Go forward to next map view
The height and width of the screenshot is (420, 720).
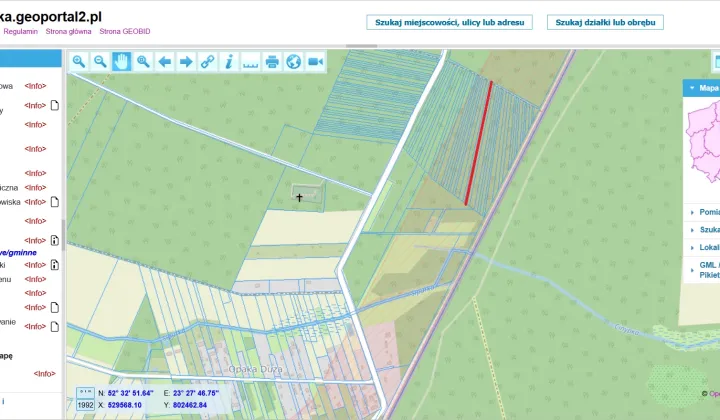[x=186, y=61]
